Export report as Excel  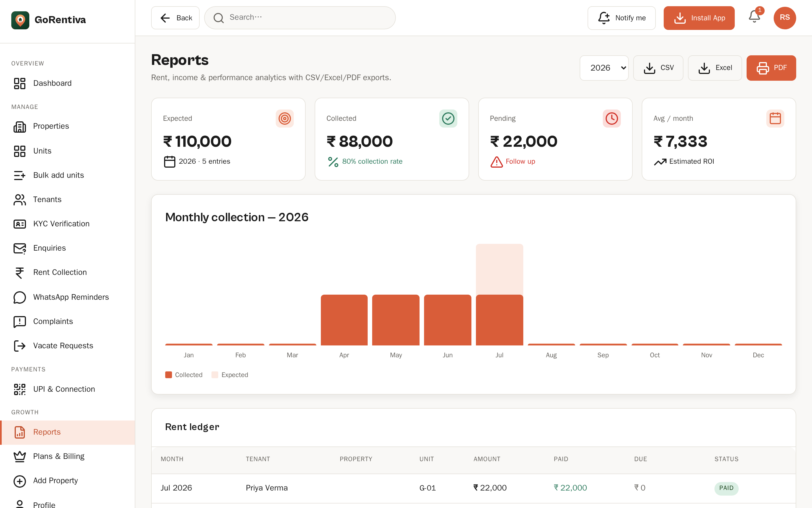[x=715, y=68]
